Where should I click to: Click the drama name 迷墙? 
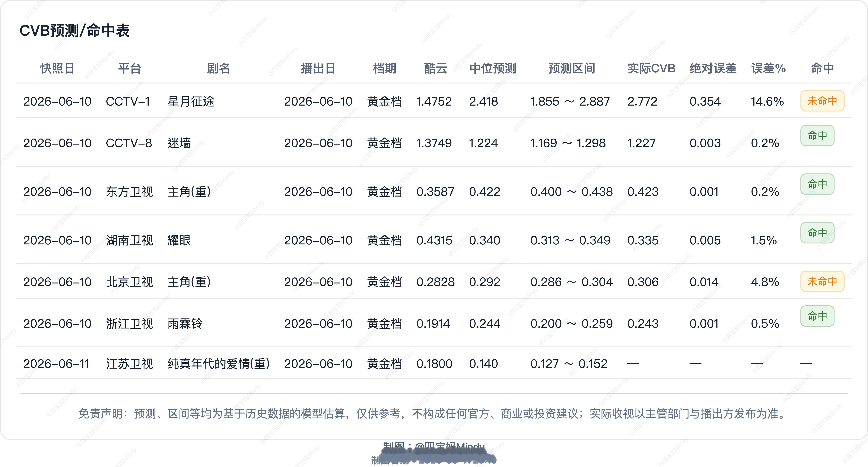[179, 143]
